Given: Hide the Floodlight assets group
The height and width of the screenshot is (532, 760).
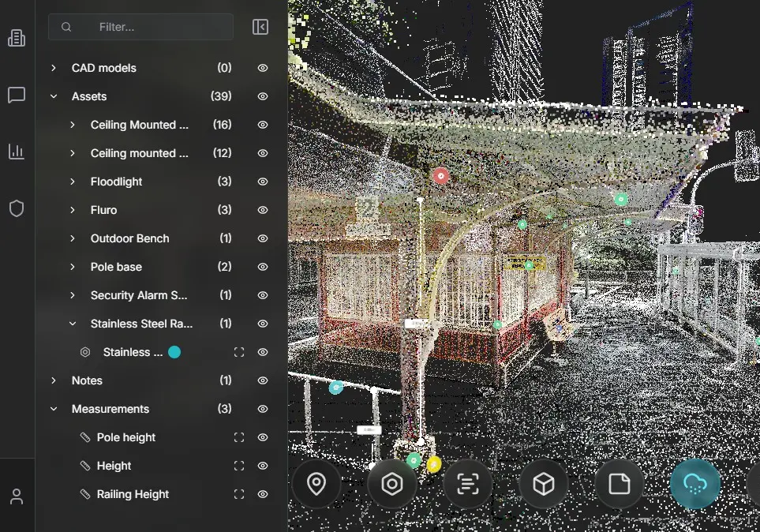Looking at the screenshot, I should (x=263, y=182).
